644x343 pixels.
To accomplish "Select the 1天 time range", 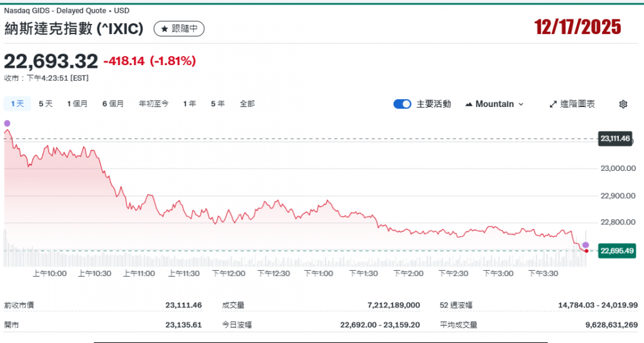I will point(17,104).
